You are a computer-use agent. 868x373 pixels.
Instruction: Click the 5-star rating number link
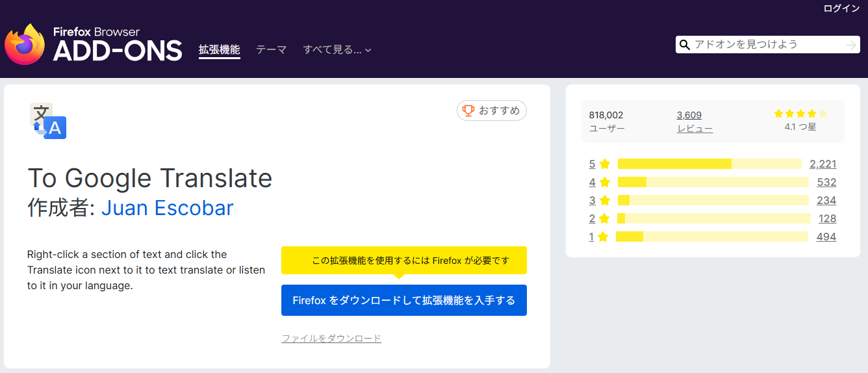(x=592, y=164)
